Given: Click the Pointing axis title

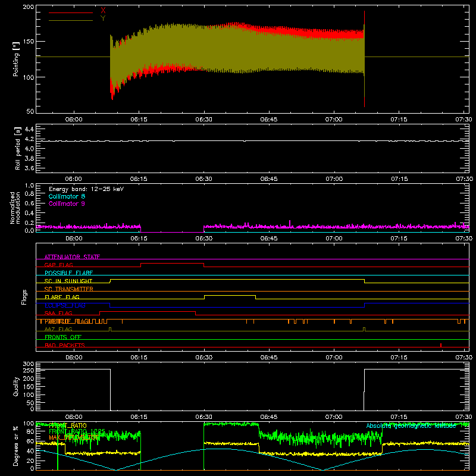Looking at the screenshot, I should point(16,59).
